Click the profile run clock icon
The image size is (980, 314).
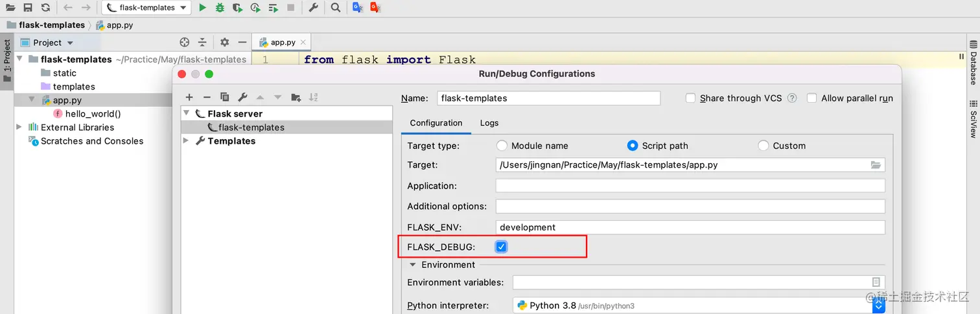coord(255,8)
